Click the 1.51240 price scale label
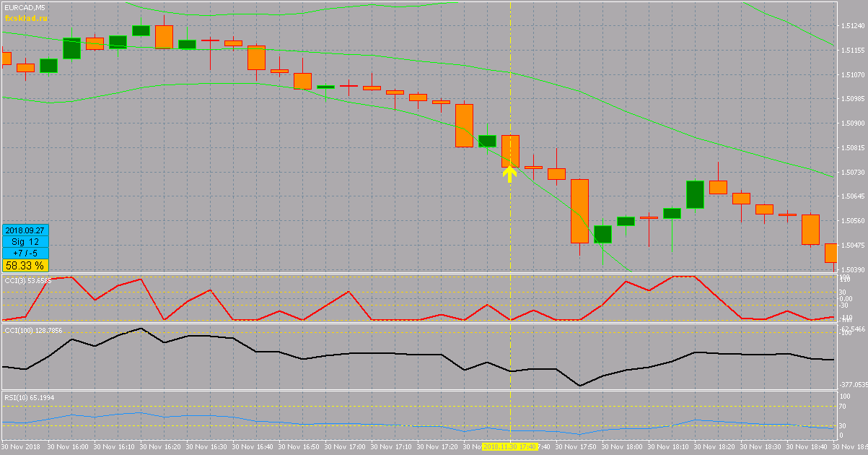868x455 pixels. coord(852,26)
